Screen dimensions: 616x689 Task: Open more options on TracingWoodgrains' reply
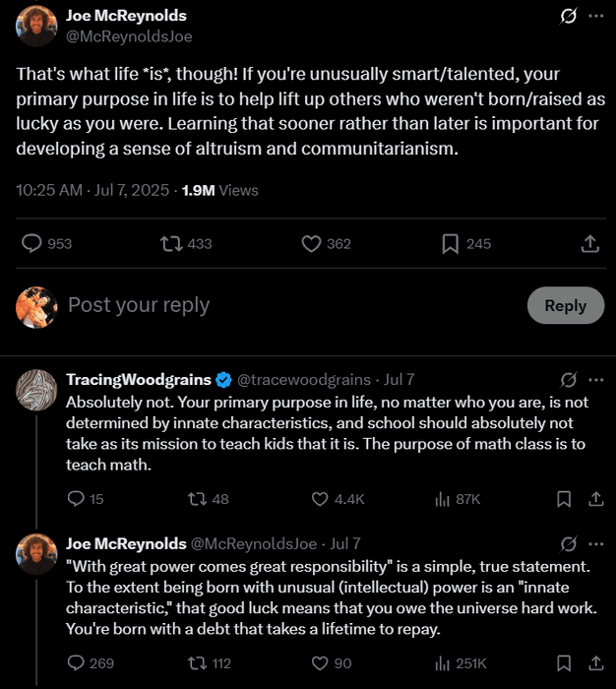(x=595, y=379)
